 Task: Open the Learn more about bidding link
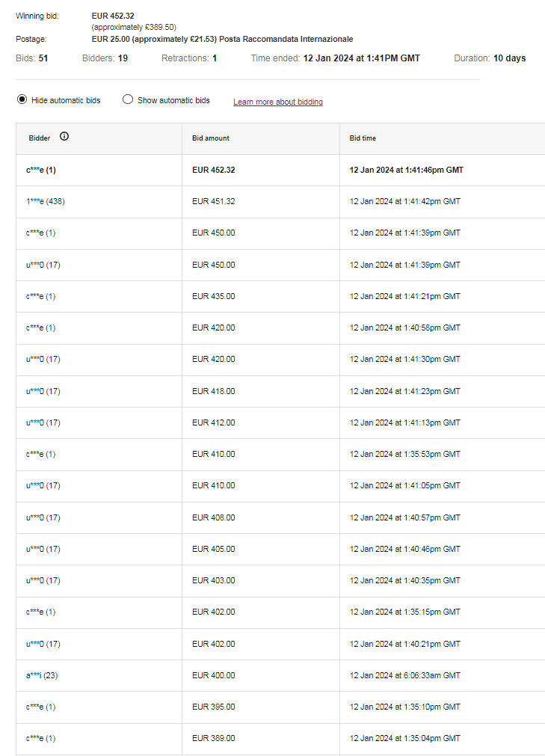pyautogui.click(x=277, y=102)
